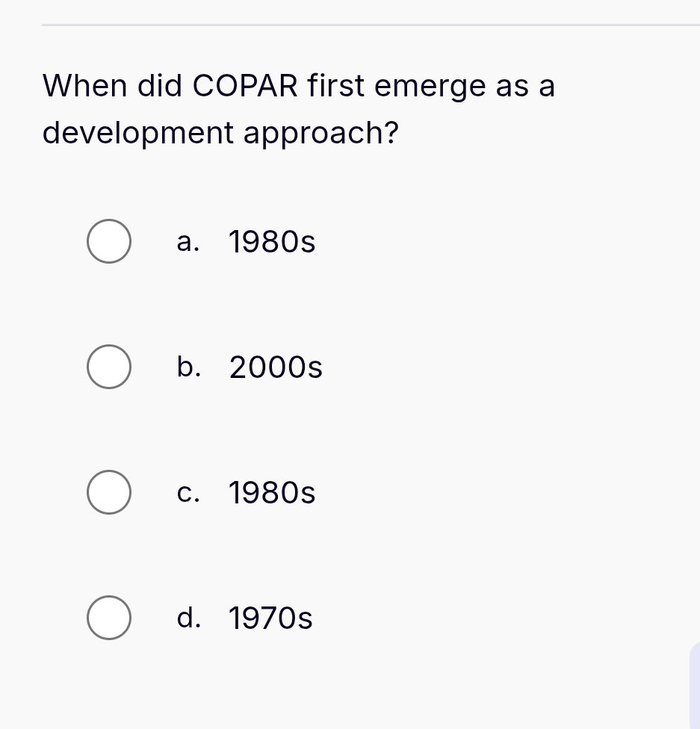The width and height of the screenshot is (700, 729).
Task: Choose the radio circle beside option d
Action: (x=109, y=618)
